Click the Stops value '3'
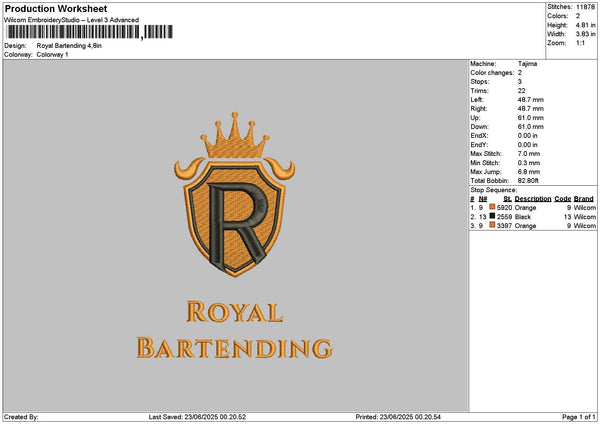The width and height of the screenshot is (600, 424). tap(520, 82)
